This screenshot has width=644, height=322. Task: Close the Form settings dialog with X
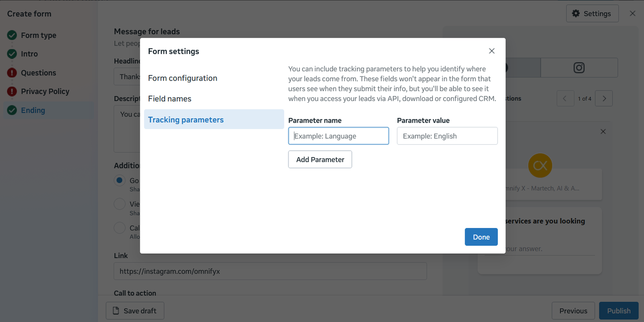coord(492,51)
